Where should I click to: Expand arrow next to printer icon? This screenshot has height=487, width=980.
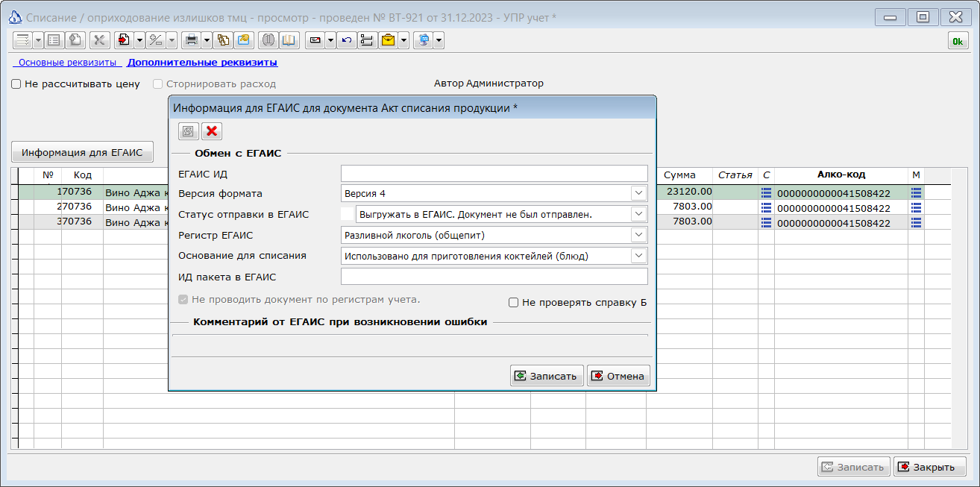click(x=207, y=40)
